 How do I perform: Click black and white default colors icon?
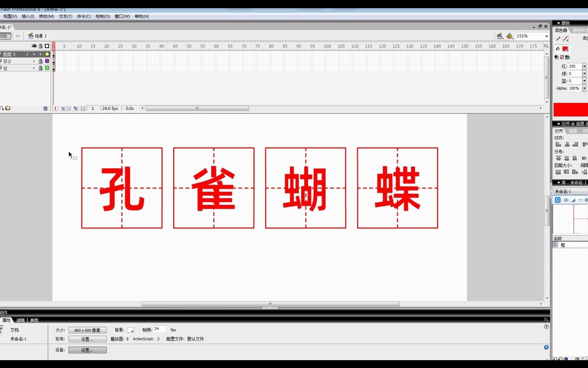tap(557, 57)
